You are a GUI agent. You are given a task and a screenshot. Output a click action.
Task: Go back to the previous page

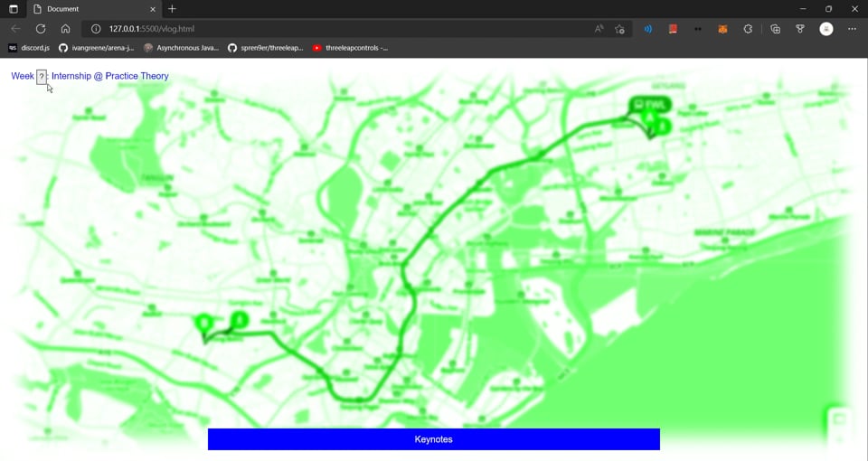(x=15, y=29)
